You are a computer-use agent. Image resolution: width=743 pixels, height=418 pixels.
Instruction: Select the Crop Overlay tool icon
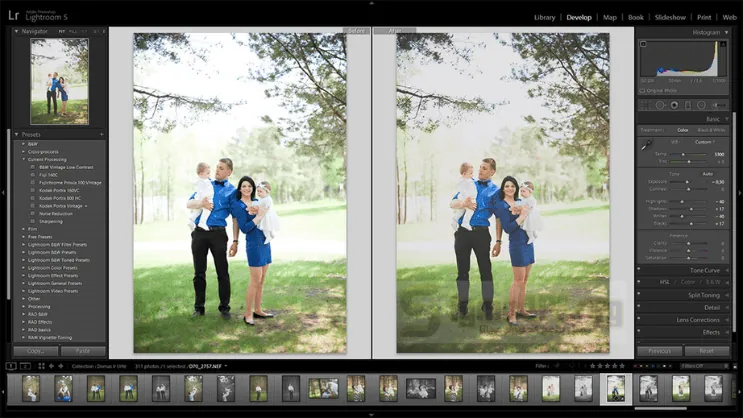coord(645,105)
